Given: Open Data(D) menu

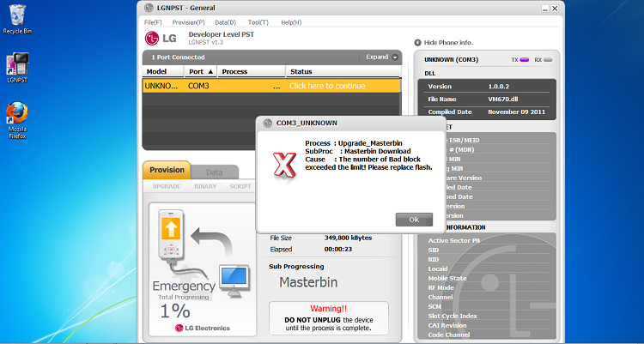Looking at the screenshot, I should tap(226, 22).
